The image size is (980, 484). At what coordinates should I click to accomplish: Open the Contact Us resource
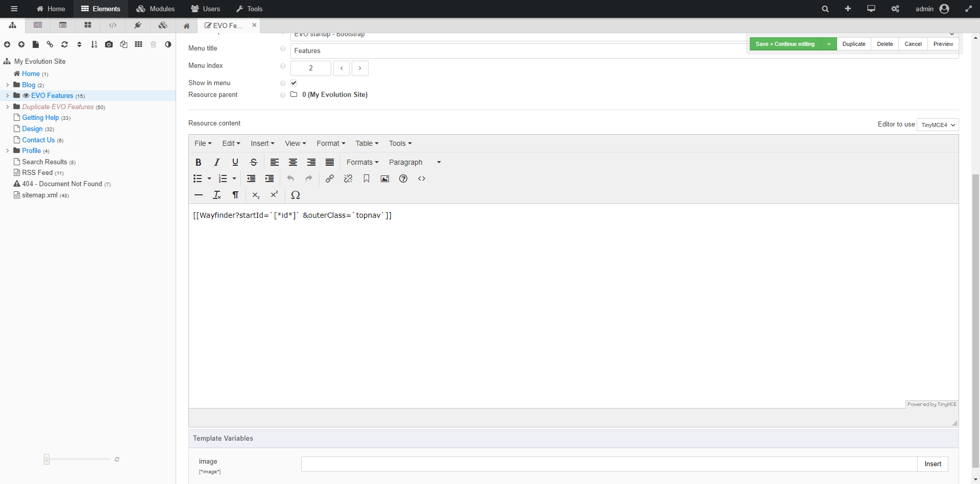[x=38, y=140]
